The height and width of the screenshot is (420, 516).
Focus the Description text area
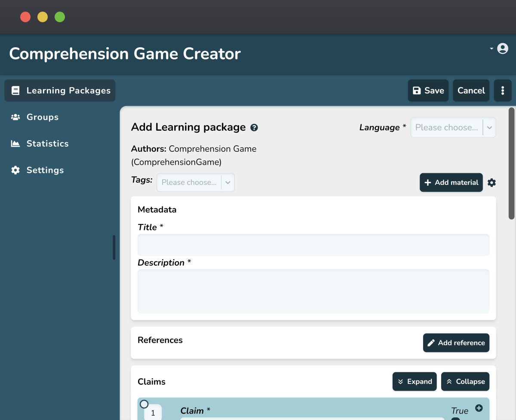click(x=313, y=291)
